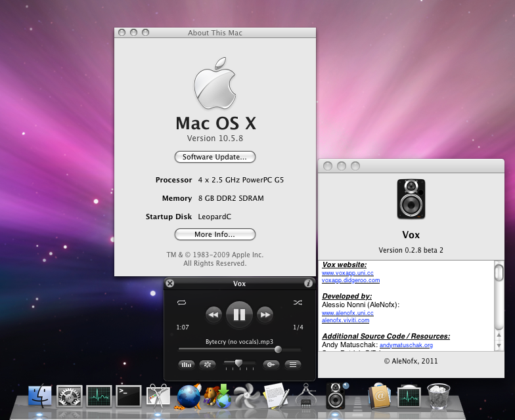
Task: Open the www.voxapp.uni.cc link
Action: coord(347,272)
